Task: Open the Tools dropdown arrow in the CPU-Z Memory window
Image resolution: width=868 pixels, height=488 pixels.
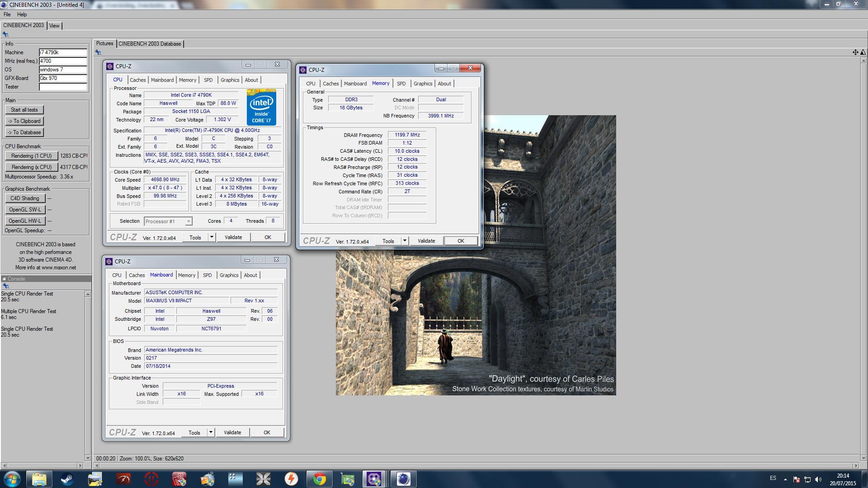Action: [x=405, y=241]
